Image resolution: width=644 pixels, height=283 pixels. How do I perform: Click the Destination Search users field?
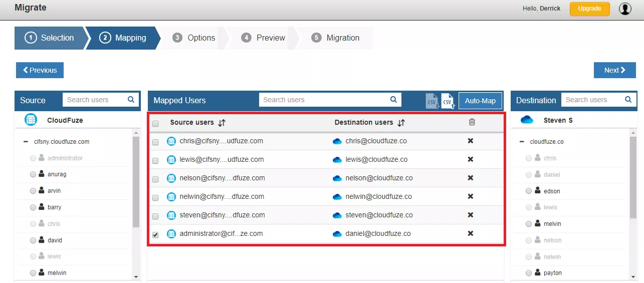[x=599, y=100]
